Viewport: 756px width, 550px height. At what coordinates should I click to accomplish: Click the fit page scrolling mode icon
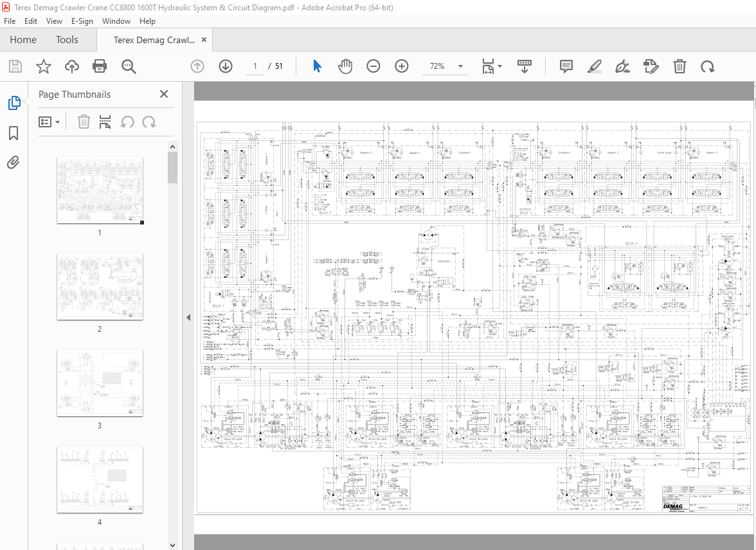(x=488, y=66)
